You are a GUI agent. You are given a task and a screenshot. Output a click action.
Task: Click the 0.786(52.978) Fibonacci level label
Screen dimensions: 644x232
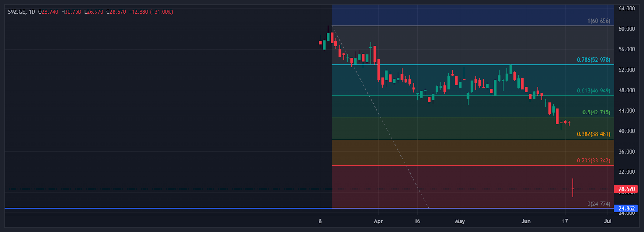[x=593, y=60]
